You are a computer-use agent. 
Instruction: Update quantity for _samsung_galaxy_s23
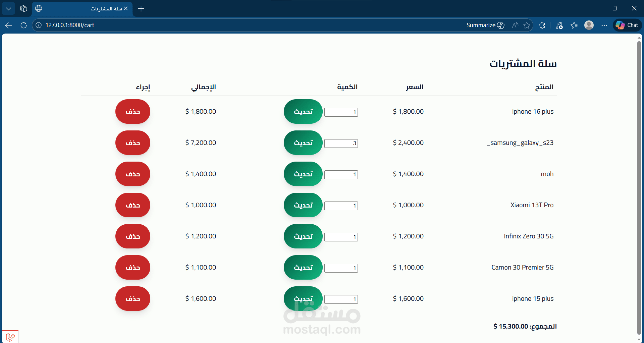(303, 143)
